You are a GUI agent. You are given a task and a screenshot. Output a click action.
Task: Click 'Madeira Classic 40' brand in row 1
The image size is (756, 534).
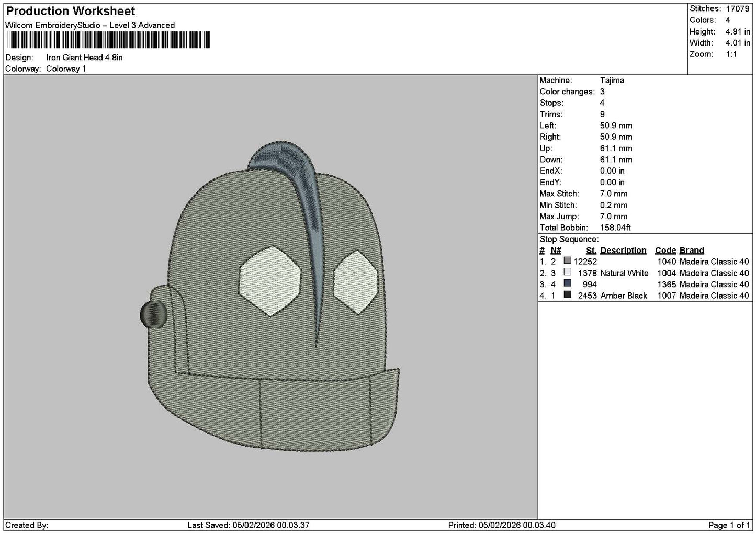[714, 262]
